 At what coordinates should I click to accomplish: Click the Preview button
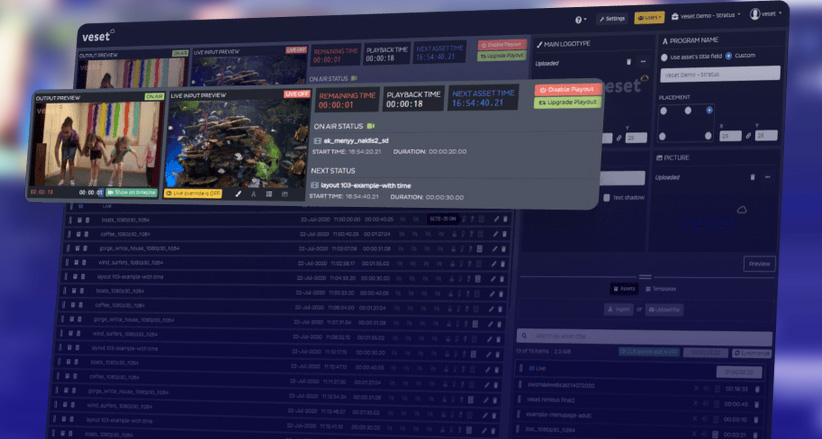point(759,264)
